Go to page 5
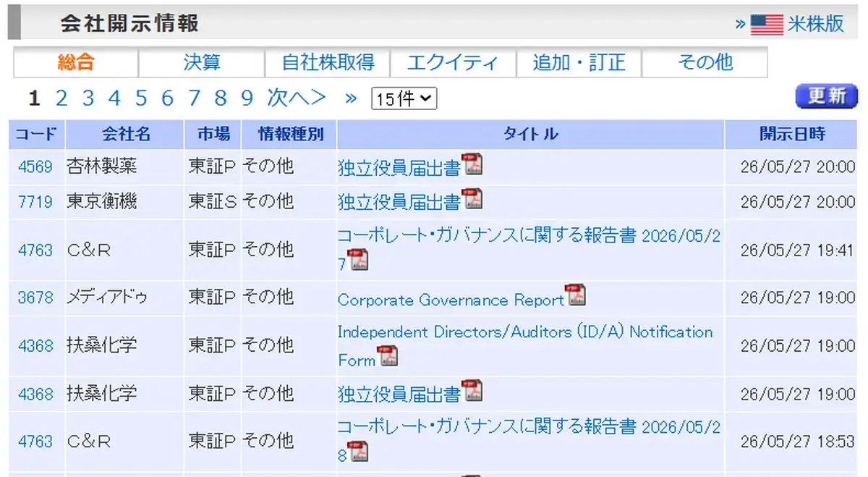The height and width of the screenshot is (477, 868). 141,98
